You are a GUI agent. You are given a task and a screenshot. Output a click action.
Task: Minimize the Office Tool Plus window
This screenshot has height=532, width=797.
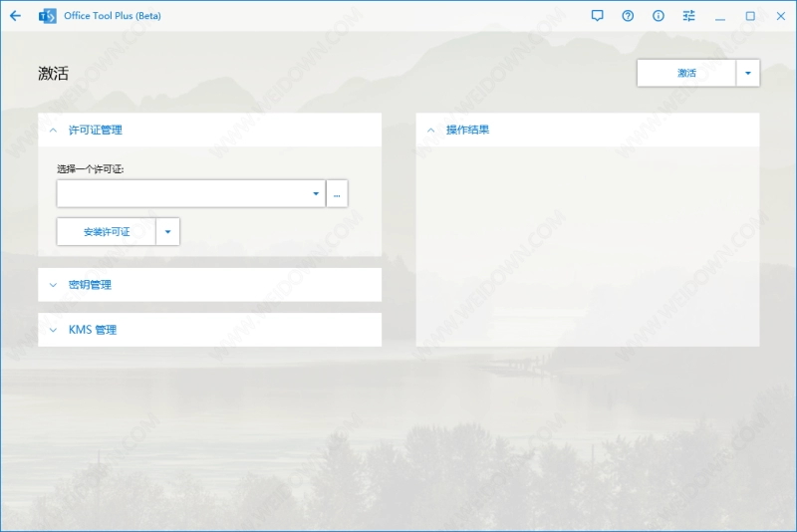pos(720,16)
